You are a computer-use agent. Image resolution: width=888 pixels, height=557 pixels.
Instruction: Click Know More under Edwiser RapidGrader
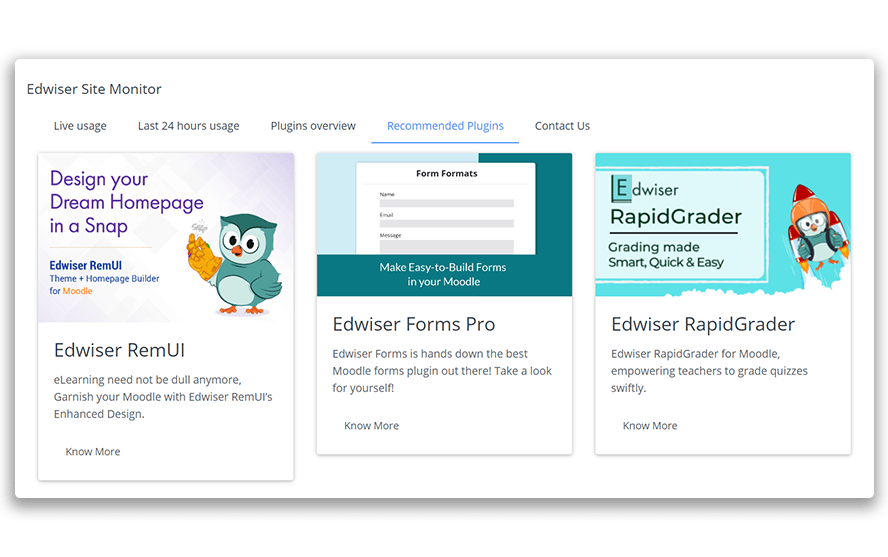click(x=650, y=426)
